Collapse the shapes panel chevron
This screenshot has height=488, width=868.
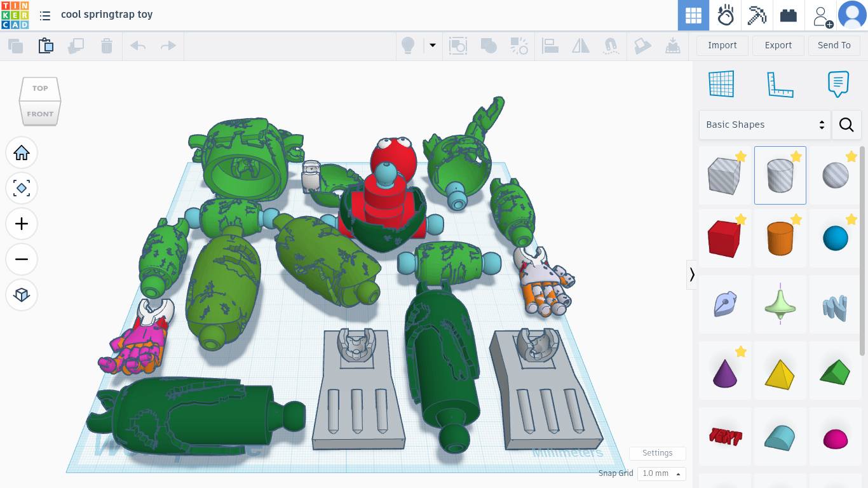(x=691, y=274)
